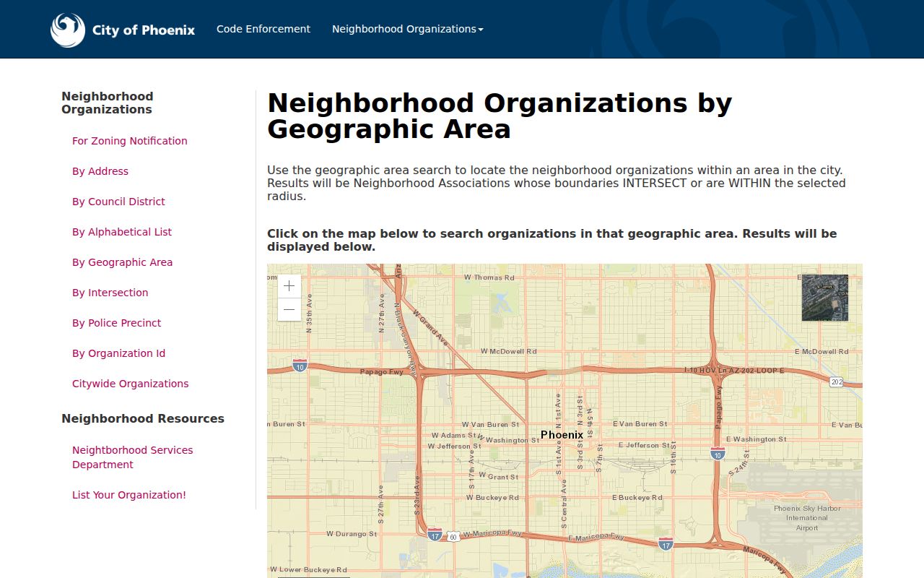Click Phoenix Sky Harbor International Airport label
924x578 pixels.
coord(807,518)
